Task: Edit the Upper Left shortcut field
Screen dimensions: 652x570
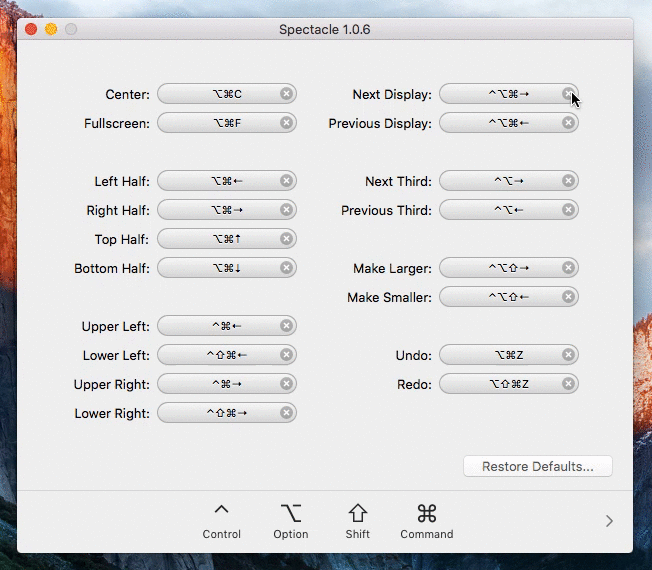Action: 227,326
